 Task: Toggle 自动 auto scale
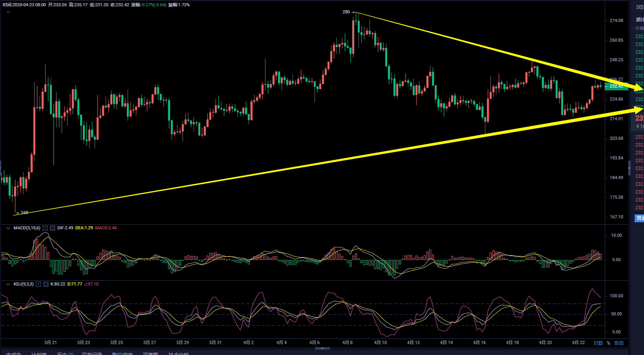619,343
